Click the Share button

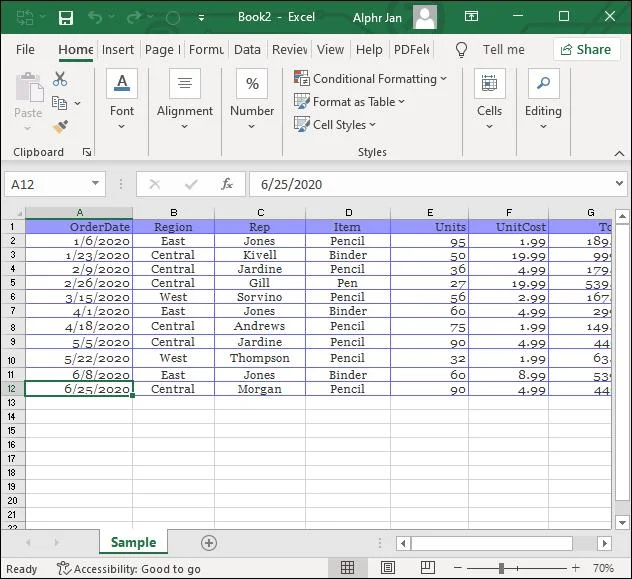(x=586, y=50)
